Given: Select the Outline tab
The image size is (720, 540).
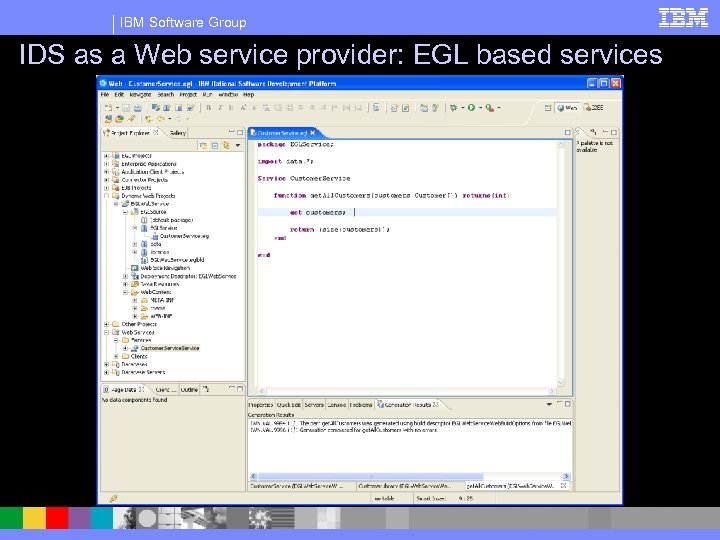Looking at the screenshot, I should tap(189, 389).
